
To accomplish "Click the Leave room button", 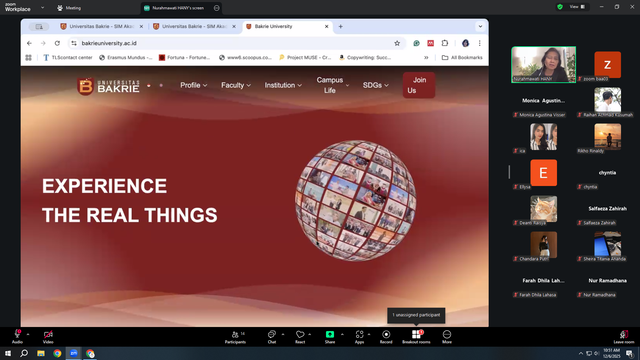I will pos(624,337).
